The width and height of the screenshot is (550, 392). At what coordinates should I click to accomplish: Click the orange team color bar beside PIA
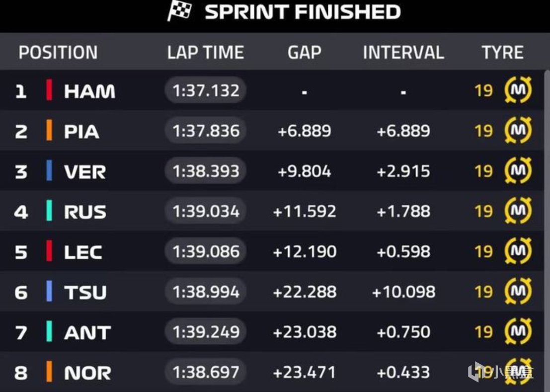click(49, 131)
